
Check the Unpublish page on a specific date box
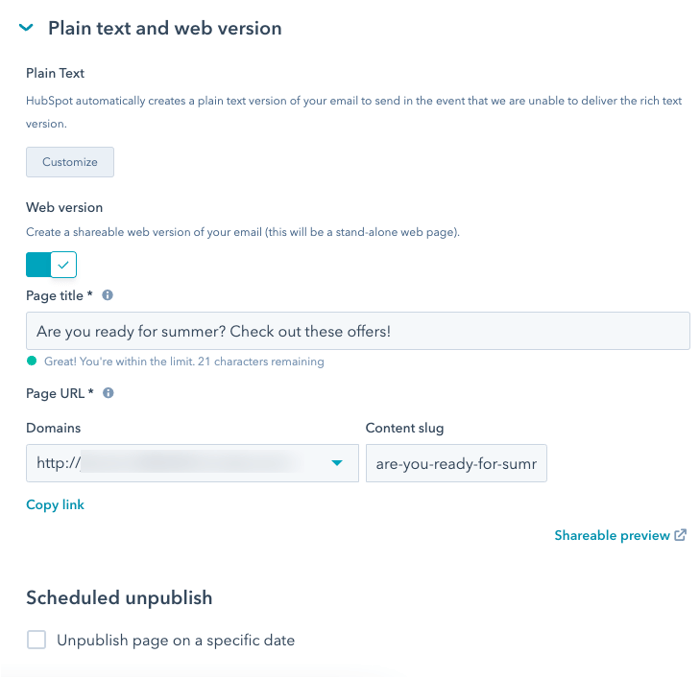(36, 639)
